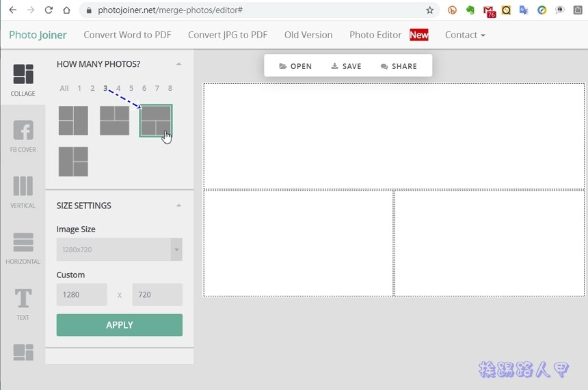Image resolution: width=588 pixels, height=390 pixels.
Task: Click the browser back arrow
Action: point(13,10)
